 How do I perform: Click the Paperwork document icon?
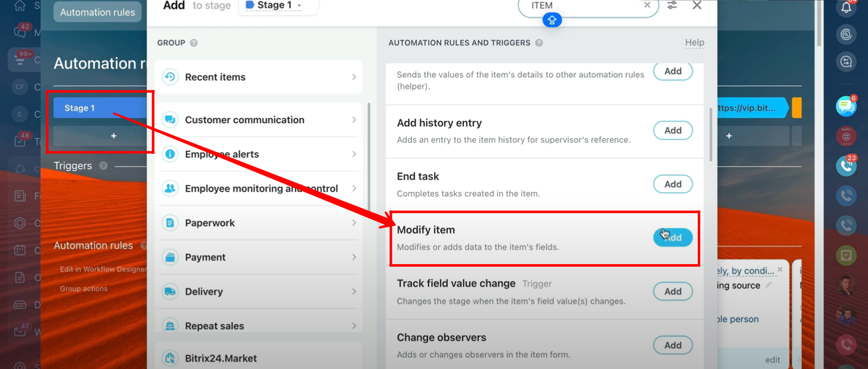170,223
